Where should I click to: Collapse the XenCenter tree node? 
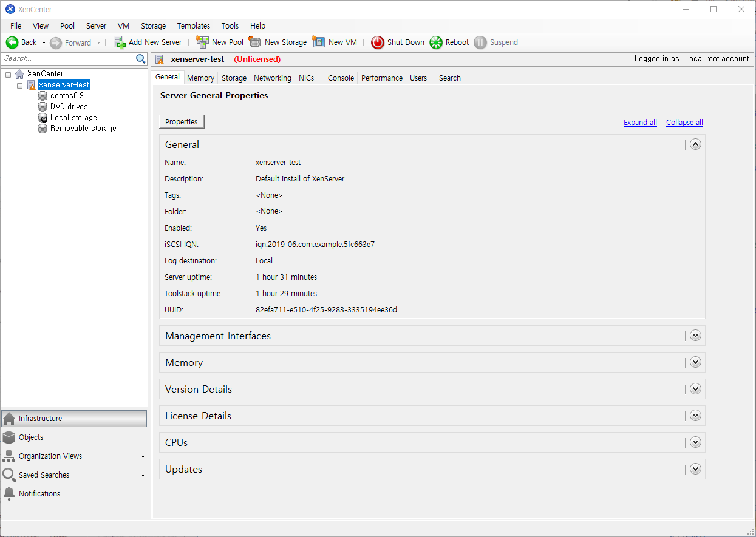(x=8, y=74)
